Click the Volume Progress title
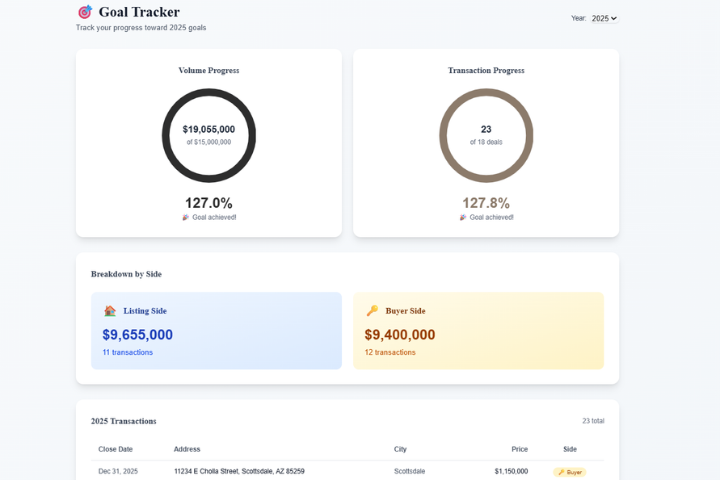This screenshot has height=480, width=720. coord(209,70)
